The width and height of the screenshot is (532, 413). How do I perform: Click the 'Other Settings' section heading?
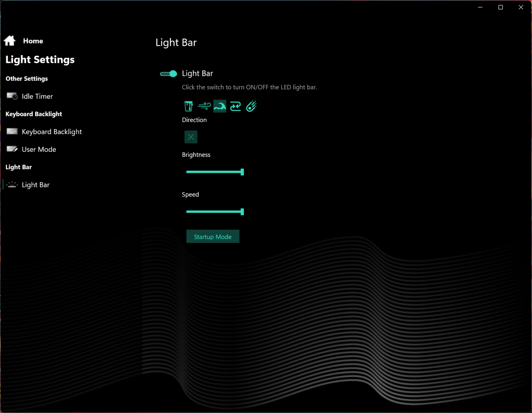pos(27,79)
